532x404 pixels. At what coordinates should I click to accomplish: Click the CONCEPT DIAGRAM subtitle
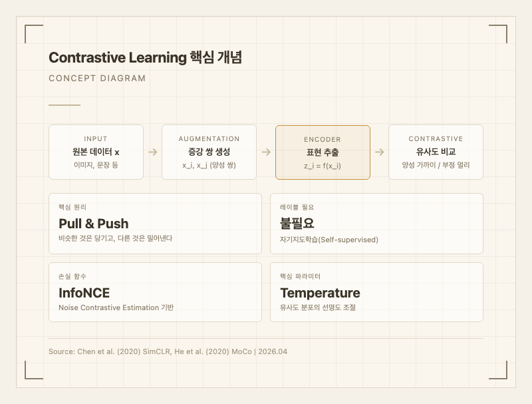coord(97,79)
